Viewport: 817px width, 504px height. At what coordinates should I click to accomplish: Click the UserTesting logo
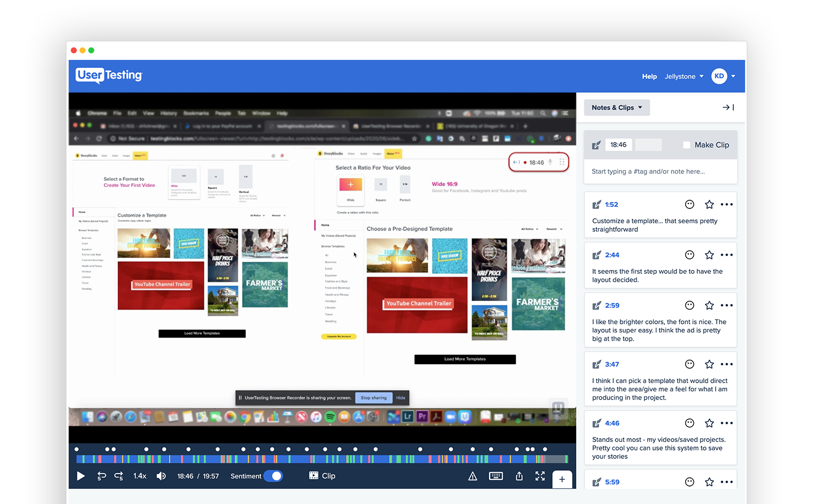(x=109, y=76)
